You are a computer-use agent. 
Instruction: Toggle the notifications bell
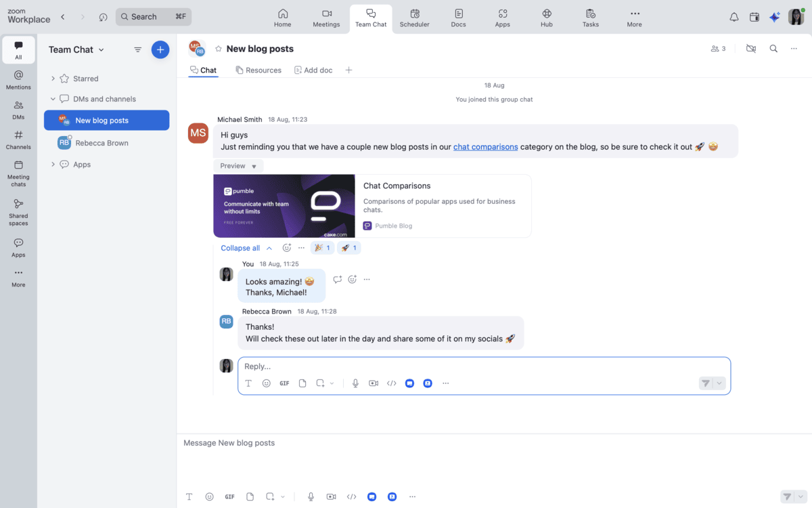pos(734,16)
